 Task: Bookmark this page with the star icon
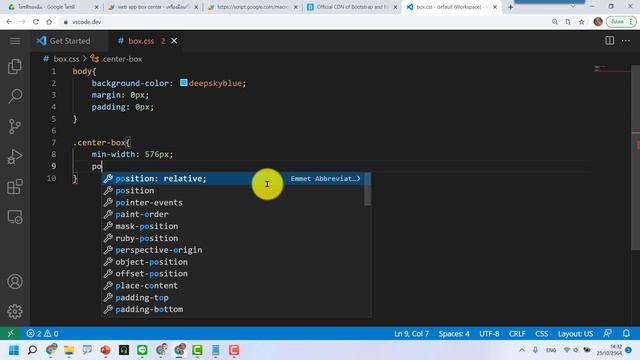click(x=582, y=22)
